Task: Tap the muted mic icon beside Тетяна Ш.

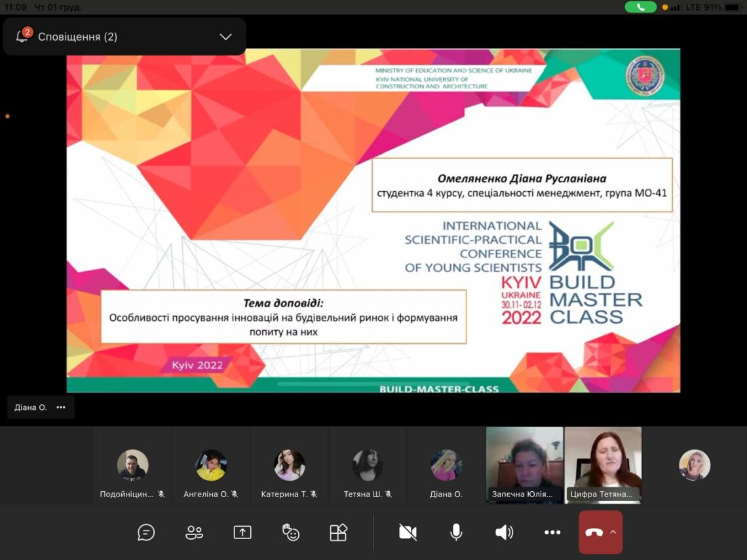Action: click(389, 495)
